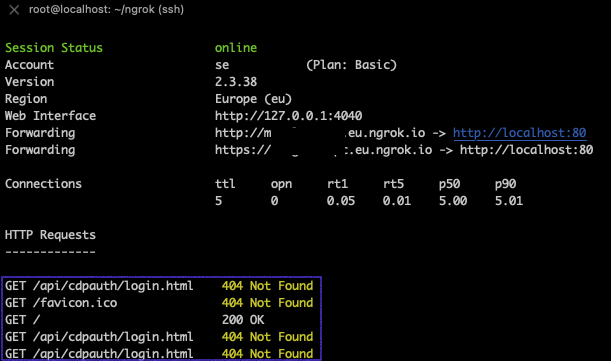Close the root@localhost ngrok ssh tab
The image size is (611, 361).
pos(14,10)
